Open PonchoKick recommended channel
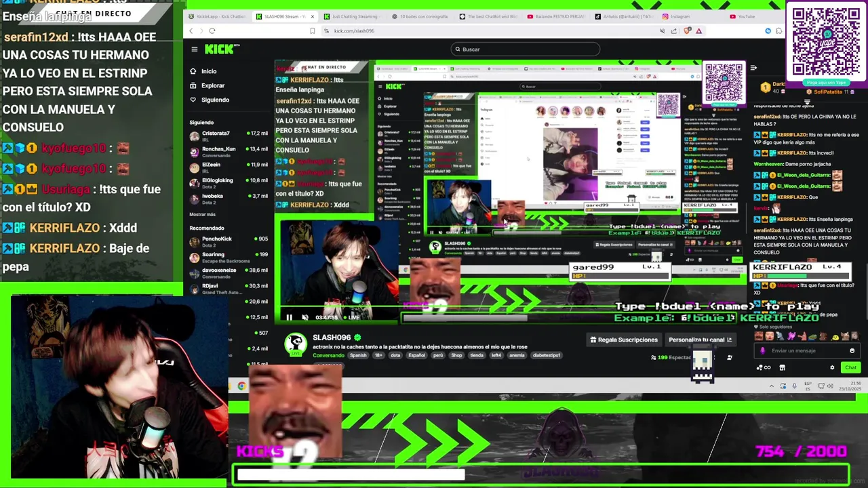The image size is (868, 488). point(229,241)
